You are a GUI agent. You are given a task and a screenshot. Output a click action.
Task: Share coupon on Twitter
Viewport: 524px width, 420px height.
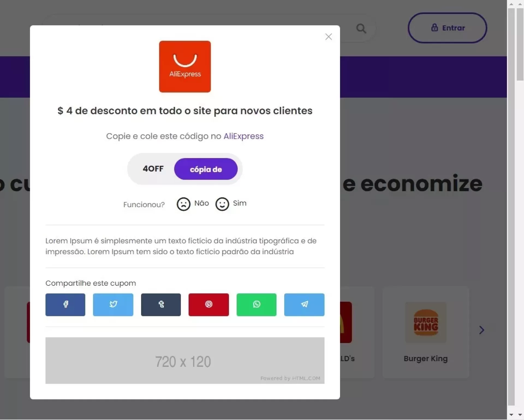[113, 305]
